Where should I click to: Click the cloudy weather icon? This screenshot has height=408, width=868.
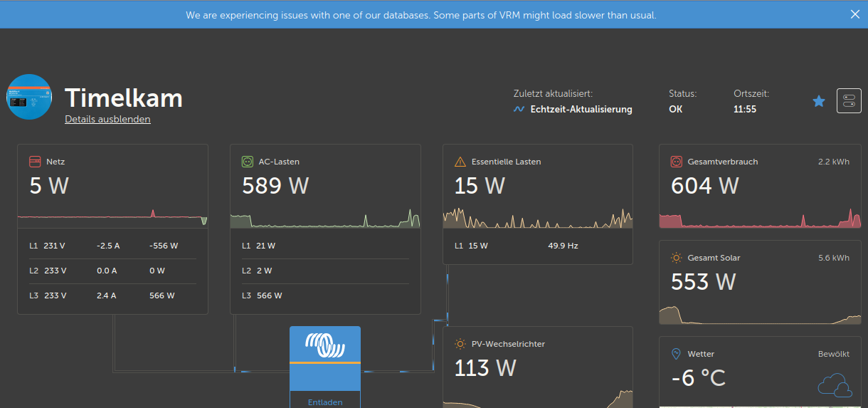point(834,385)
